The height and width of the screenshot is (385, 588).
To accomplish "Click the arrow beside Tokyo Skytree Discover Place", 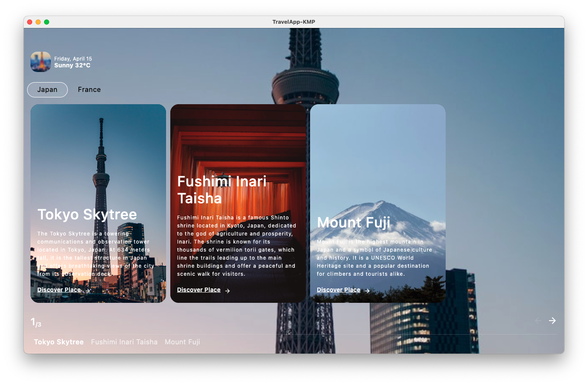I will pyautogui.click(x=88, y=291).
